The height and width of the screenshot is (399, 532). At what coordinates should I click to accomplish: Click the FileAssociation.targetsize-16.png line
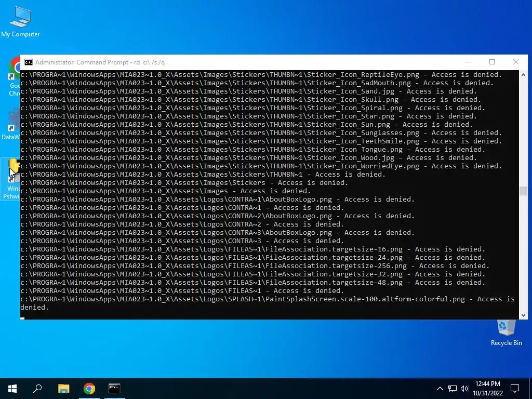point(253,249)
